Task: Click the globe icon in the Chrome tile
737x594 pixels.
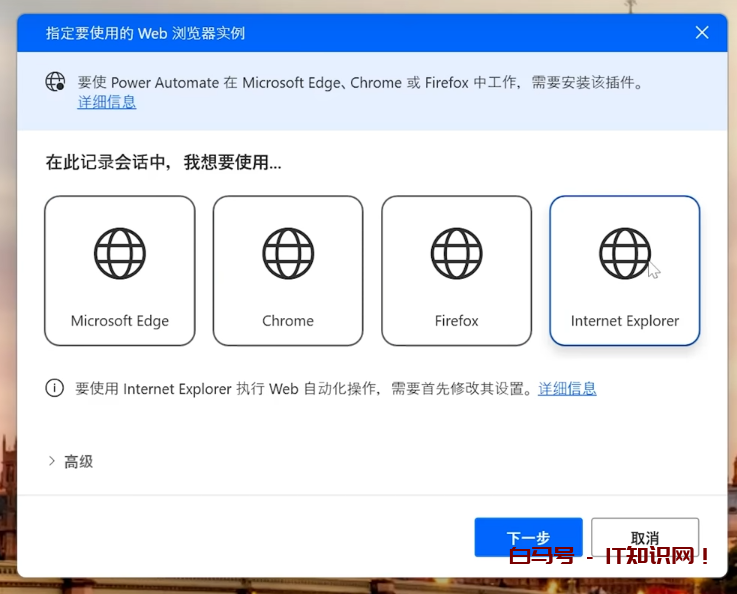Action: point(288,253)
